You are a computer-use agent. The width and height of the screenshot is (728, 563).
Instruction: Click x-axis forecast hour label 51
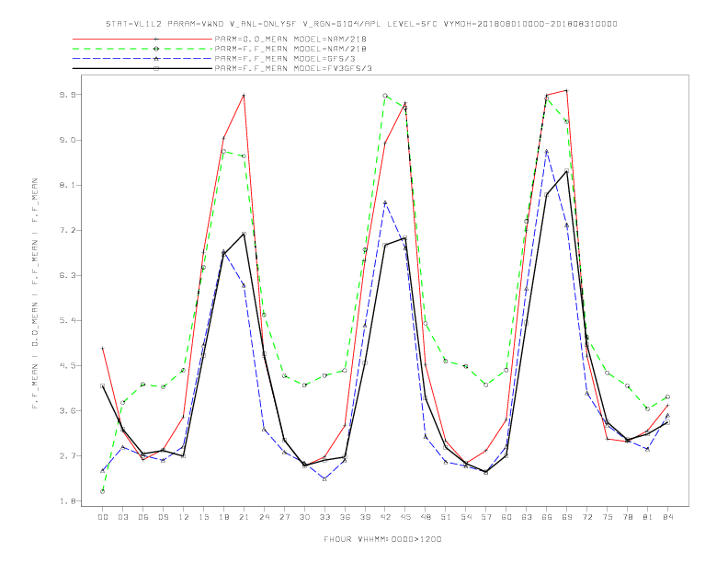coord(446,517)
